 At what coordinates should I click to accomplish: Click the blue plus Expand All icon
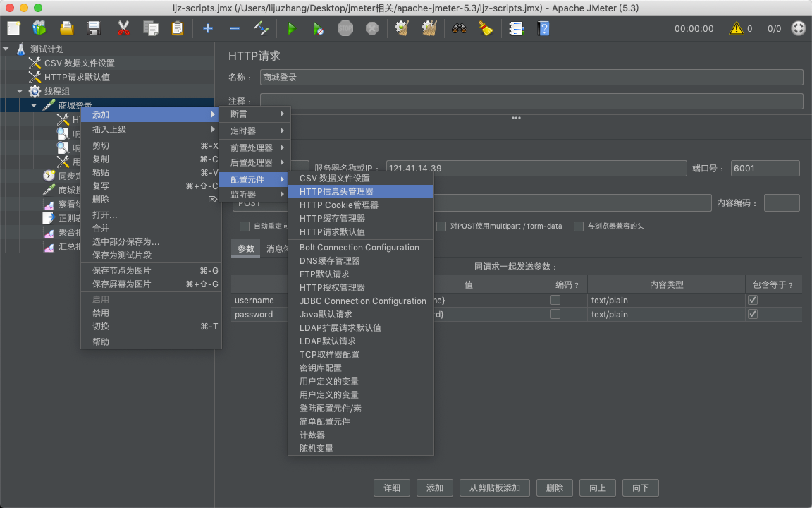(x=208, y=28)
